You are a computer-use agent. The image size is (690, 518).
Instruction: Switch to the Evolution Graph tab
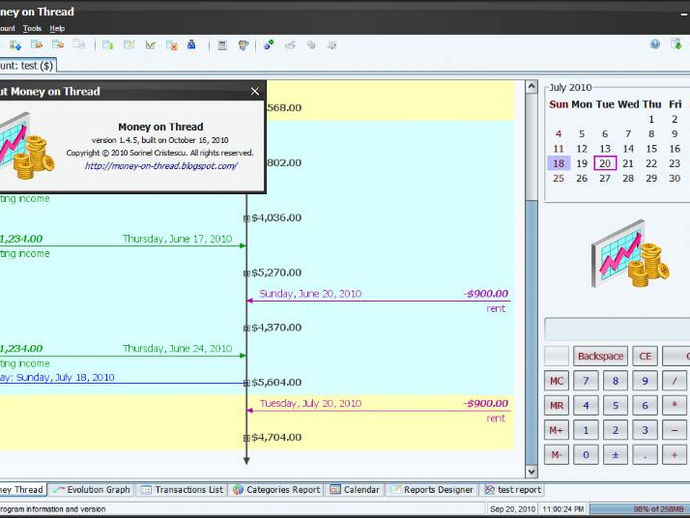[x=92, y=489]
